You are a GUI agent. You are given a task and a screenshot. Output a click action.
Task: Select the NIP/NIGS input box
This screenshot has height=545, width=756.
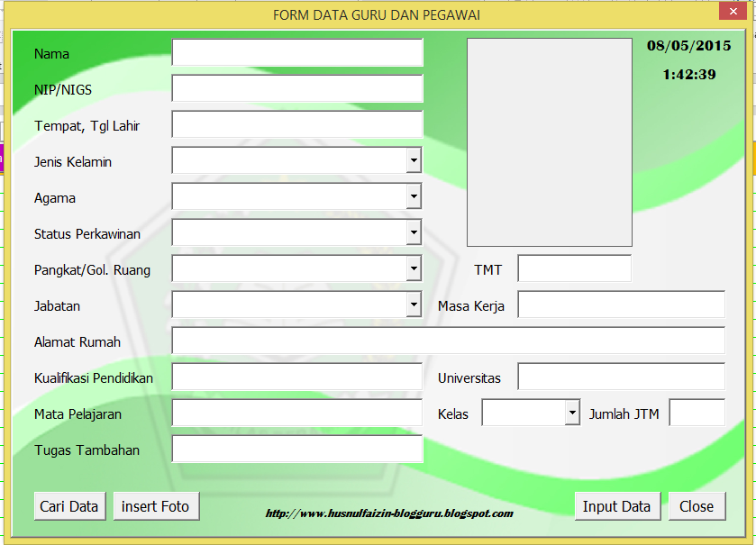click(x=297, y=88)
